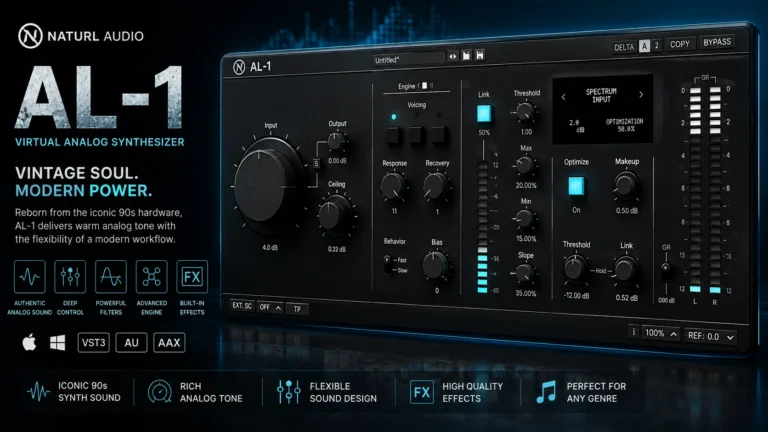Click the AAX format badge

(x=169, y=343)
